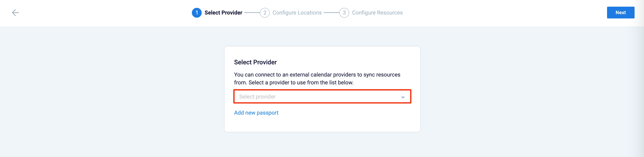The image size is (644, 157).
Task: Click empty card area below Add new passport
Action: [x=322, y=124]
